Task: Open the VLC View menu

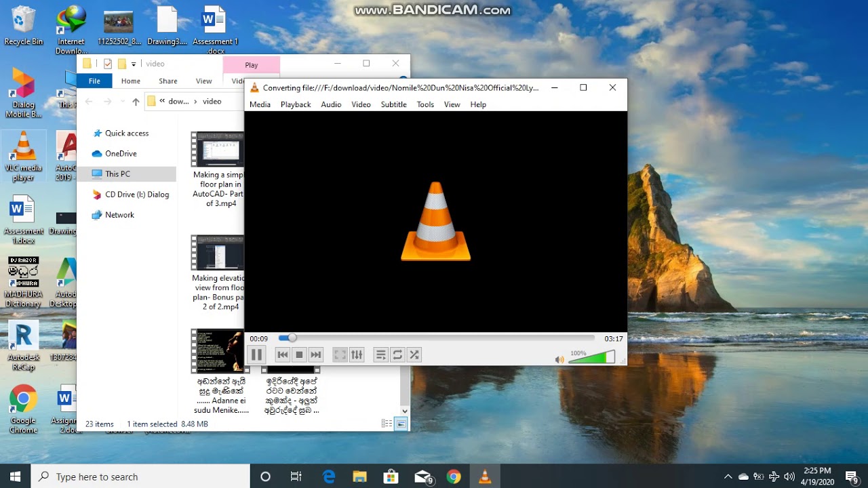Action: 452,104
